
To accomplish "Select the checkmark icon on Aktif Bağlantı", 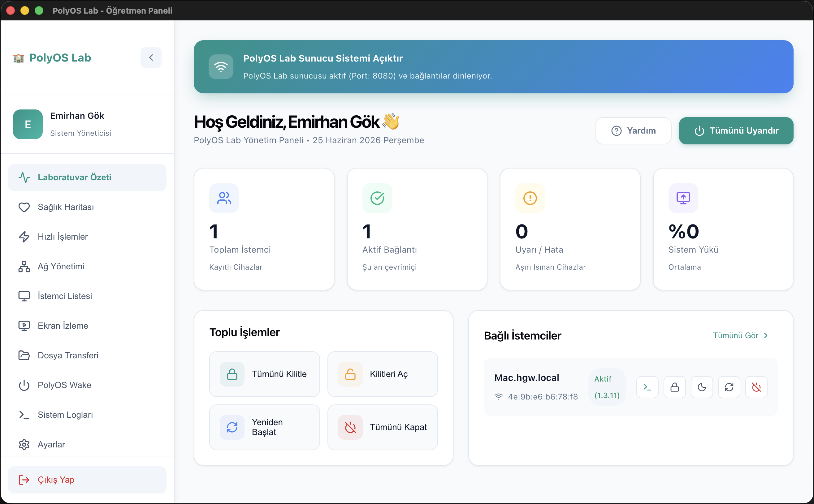I will pyautogui.click(x=377, y=198).
